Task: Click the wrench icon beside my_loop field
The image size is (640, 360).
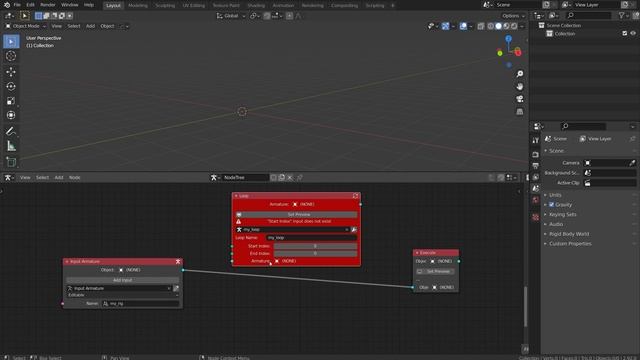Action: (354, 230)
